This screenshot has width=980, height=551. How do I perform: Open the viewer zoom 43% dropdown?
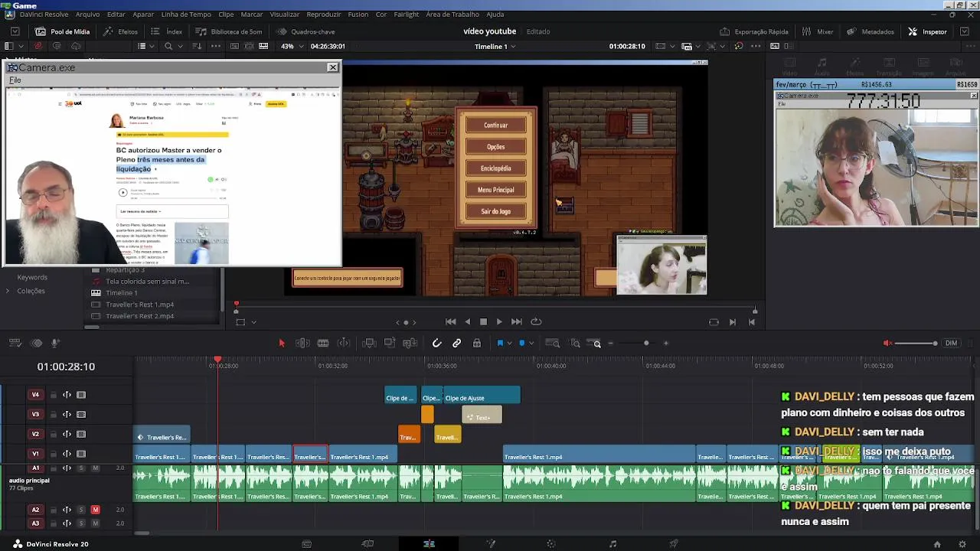[x=292, y=46]
